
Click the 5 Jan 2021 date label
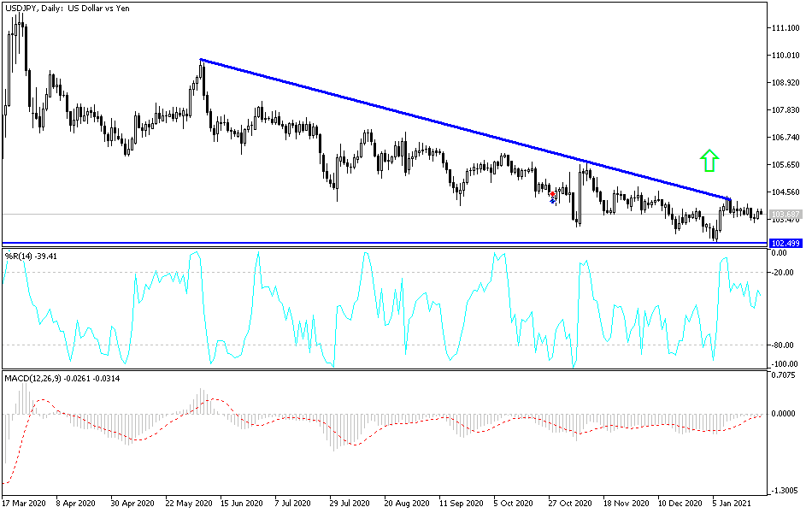(x=733, y=503)
